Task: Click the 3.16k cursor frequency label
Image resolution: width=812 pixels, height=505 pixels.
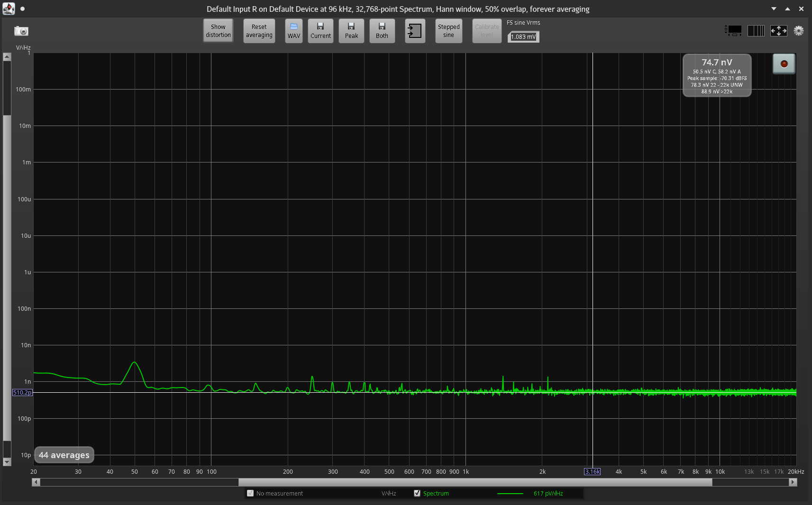Action: coord(593,472)
